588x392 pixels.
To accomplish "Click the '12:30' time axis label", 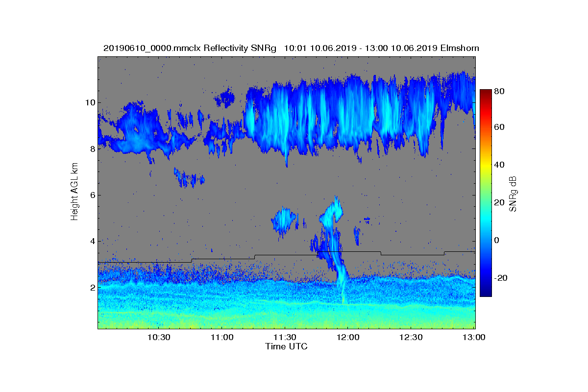I will point(411,338).
